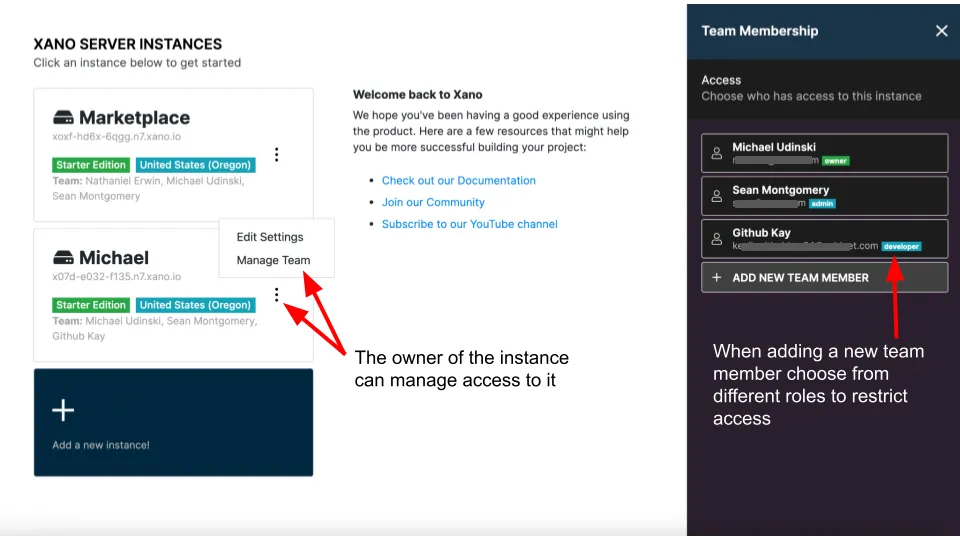Open the Add a new instance card
Viewport: 960px width, 540px height.
[173, 422]
